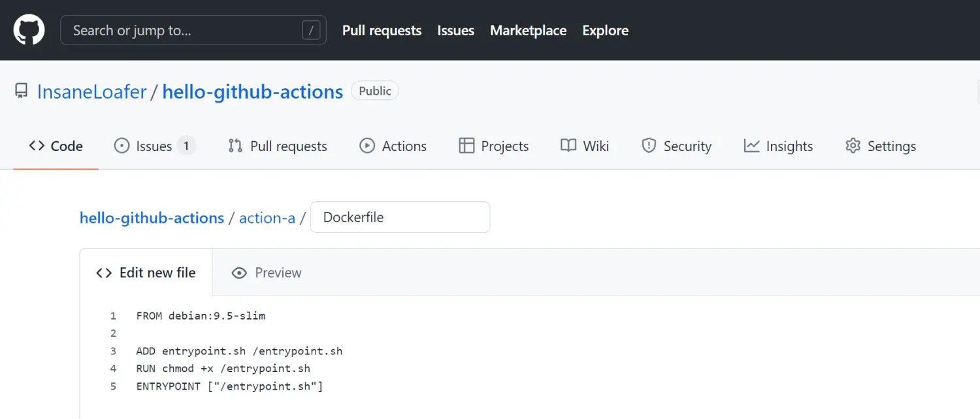Click the Settings gear icon
This screenshot has height=419, width=980.
[x=853, y=146]
